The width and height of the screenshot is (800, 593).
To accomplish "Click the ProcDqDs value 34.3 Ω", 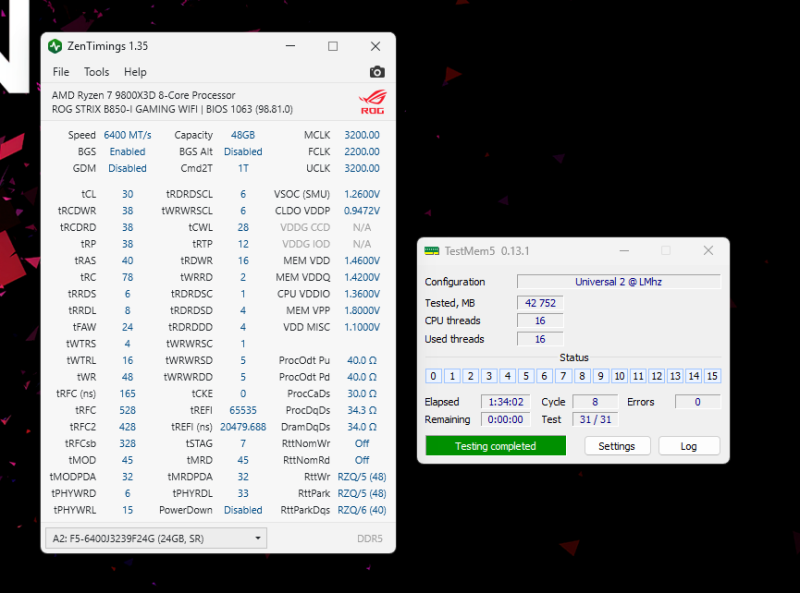I will (x=362, y=410).
